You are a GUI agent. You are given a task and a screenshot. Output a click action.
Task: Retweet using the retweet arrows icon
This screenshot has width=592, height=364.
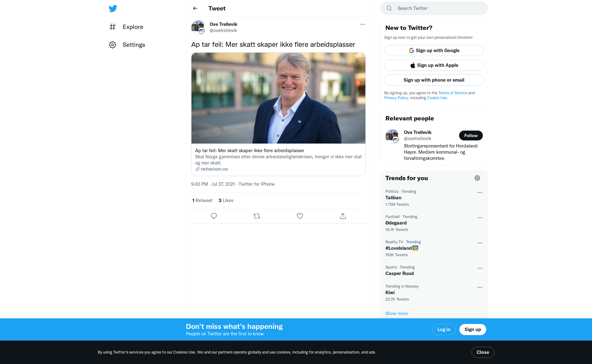(257, 216)
